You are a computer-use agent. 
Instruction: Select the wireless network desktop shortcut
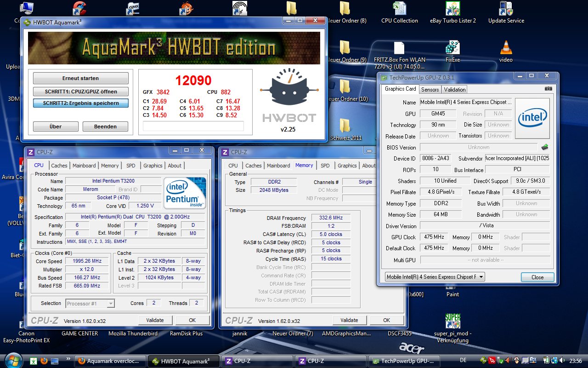pos(240,8)
